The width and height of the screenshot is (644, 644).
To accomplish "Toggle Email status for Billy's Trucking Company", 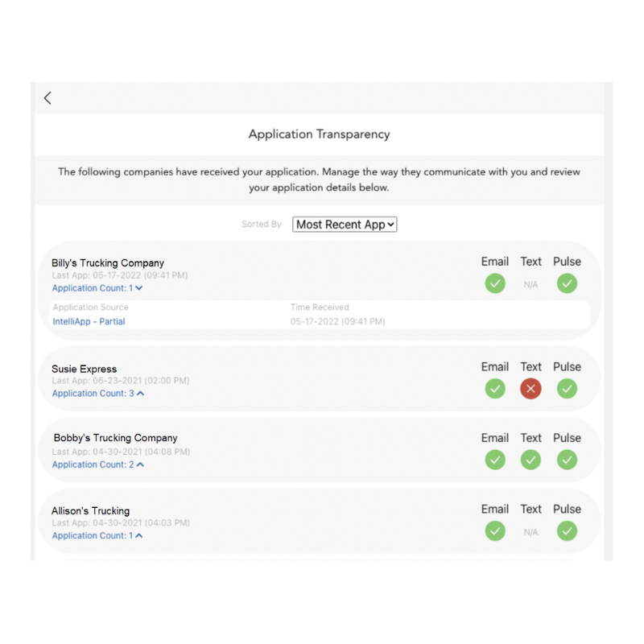I will point(495,283).
